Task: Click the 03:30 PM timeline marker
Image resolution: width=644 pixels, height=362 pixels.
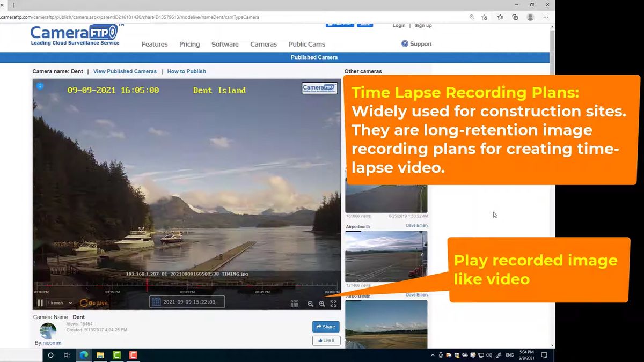Action: pos(188,292)
